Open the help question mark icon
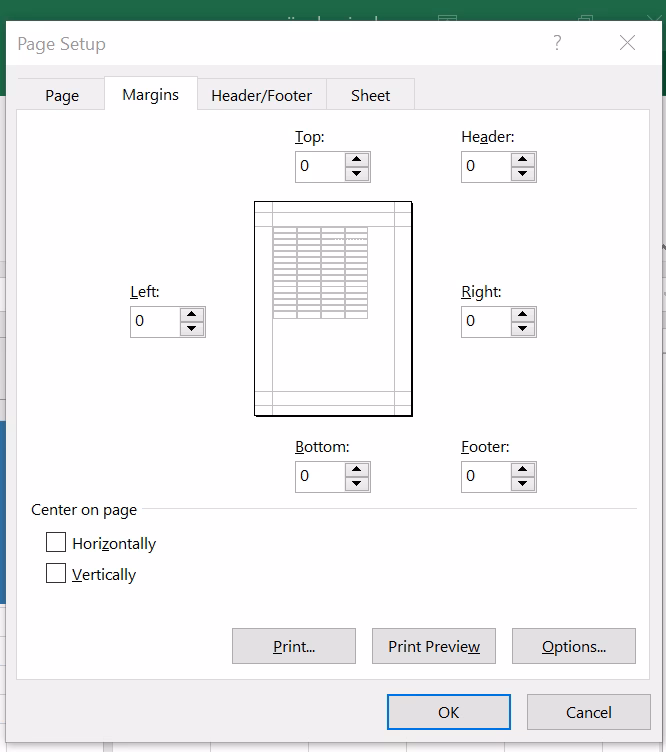Viewport: 666px width, 752px height. (557, 43)
